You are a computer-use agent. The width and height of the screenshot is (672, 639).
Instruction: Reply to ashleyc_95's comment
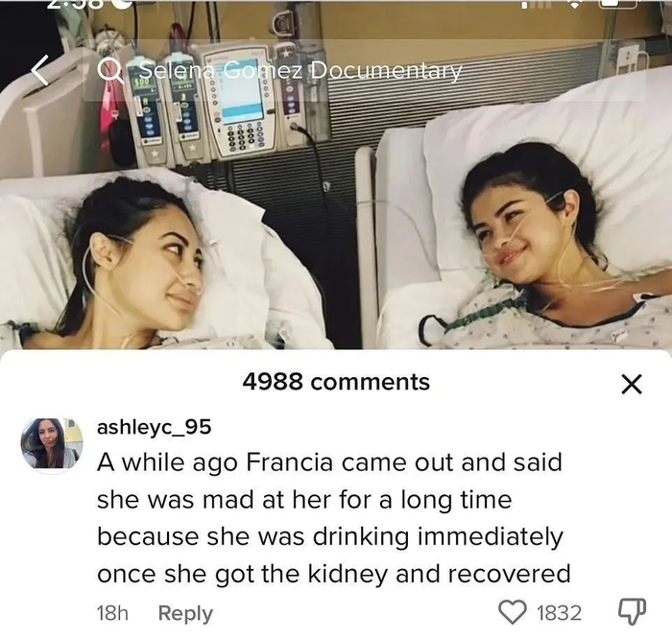pos(185,613)
